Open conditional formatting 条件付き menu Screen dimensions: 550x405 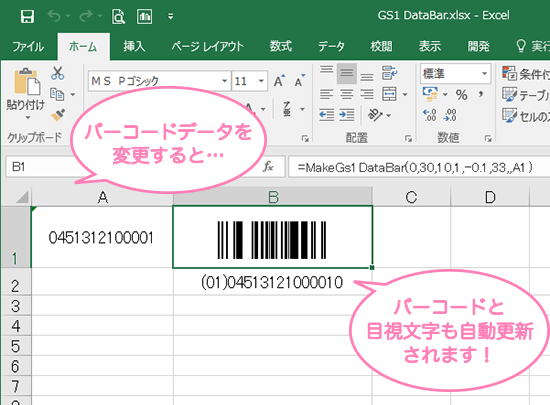pyautogui.click(x=525, y=74)
